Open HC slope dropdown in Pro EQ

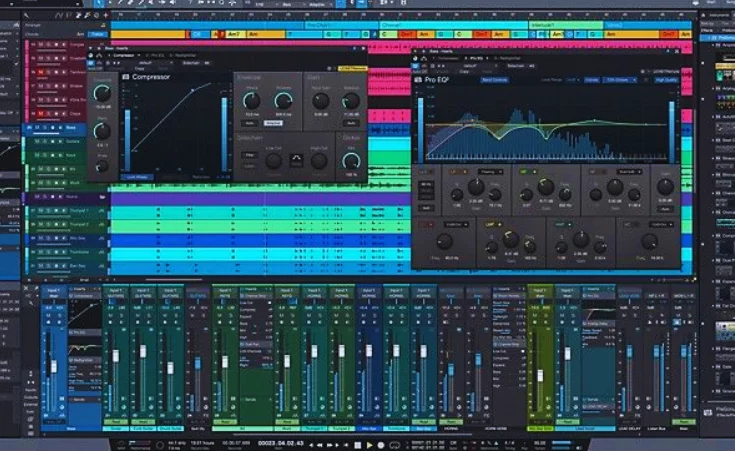click(661, 225)
